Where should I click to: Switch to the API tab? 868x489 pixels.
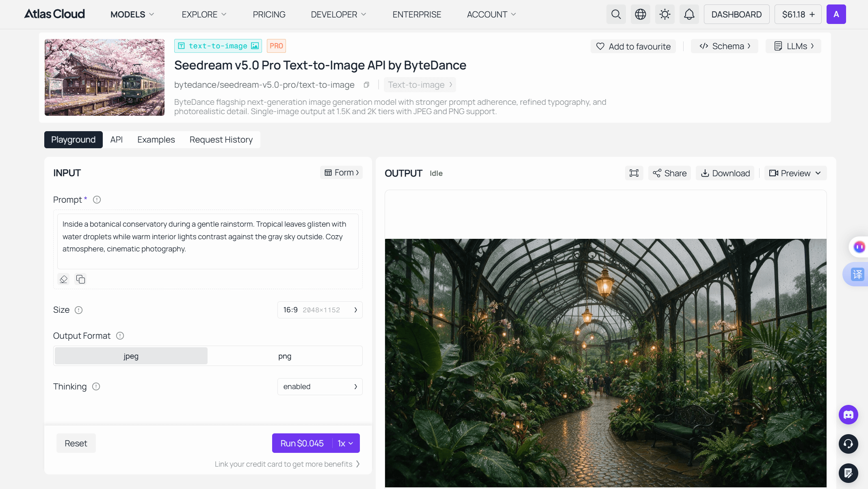coord(117,140)
